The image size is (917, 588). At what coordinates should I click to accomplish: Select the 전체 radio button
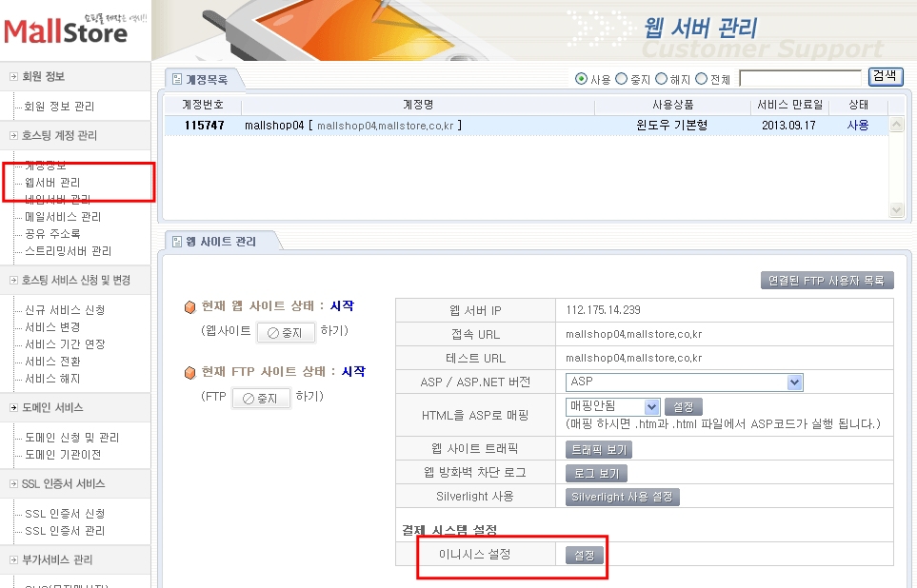pyautogui.click(x=701, y=78)
